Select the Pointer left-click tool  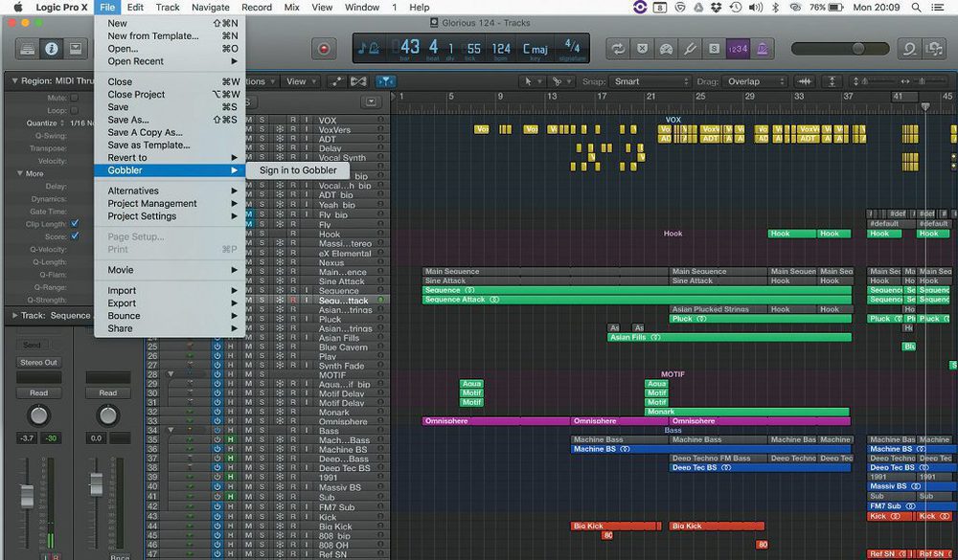[531, 81]
